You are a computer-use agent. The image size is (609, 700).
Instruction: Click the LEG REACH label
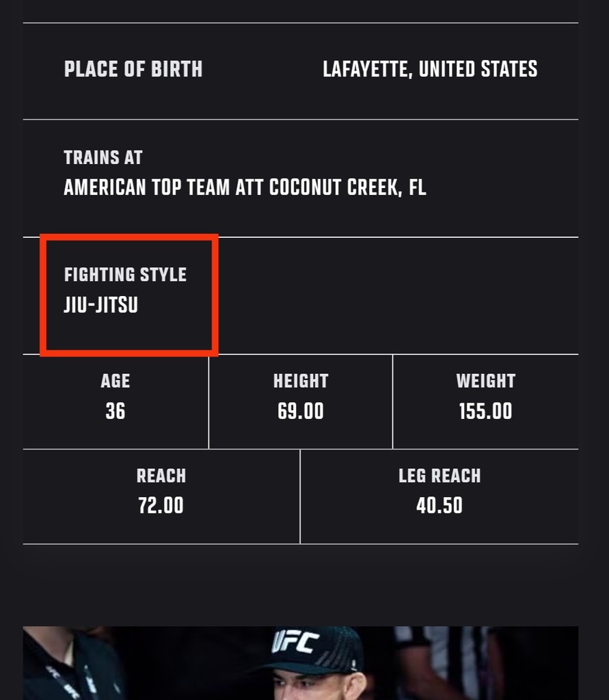coord(439,476)
